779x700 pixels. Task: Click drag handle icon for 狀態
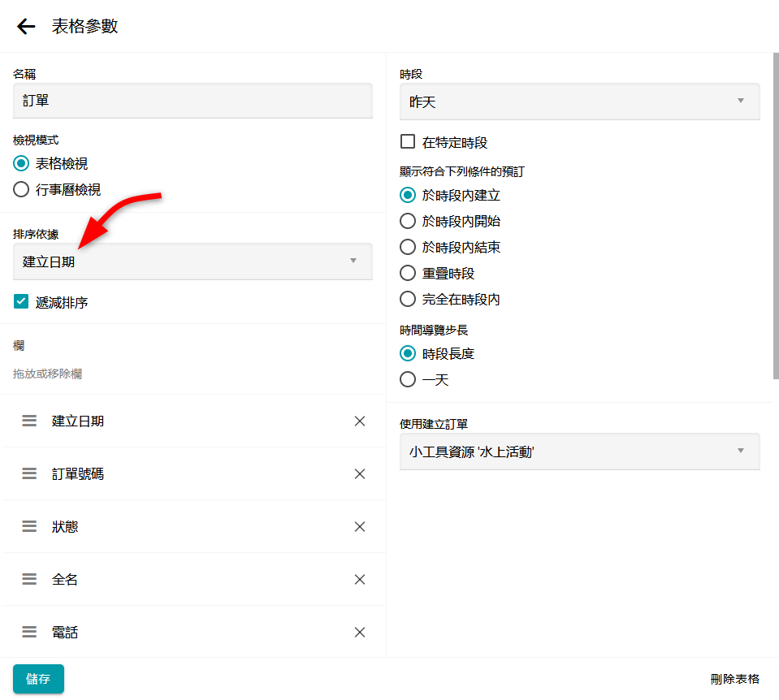pyautogui.click(x=29, y=526)
